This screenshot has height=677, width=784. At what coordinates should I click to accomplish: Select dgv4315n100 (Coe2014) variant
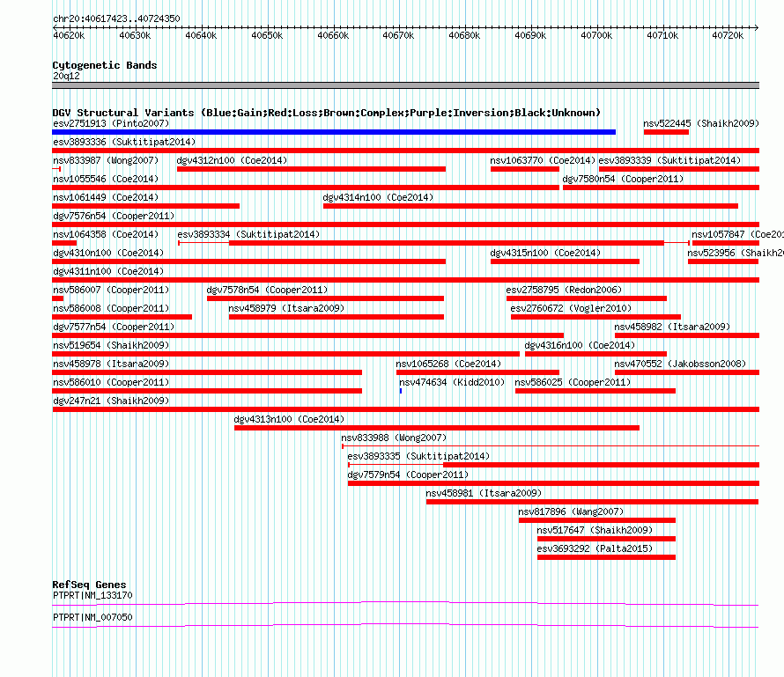(x=545, y=253)
